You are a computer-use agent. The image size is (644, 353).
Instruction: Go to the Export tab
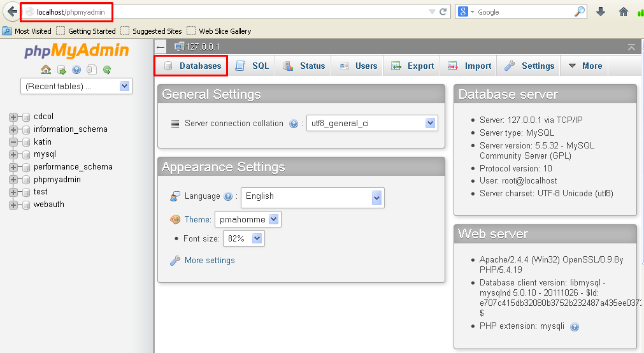(412, 66)
